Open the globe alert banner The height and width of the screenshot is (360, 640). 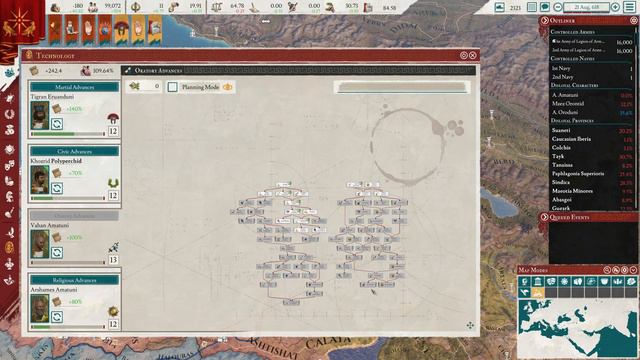pyautogui.click(x=105, y=30)
